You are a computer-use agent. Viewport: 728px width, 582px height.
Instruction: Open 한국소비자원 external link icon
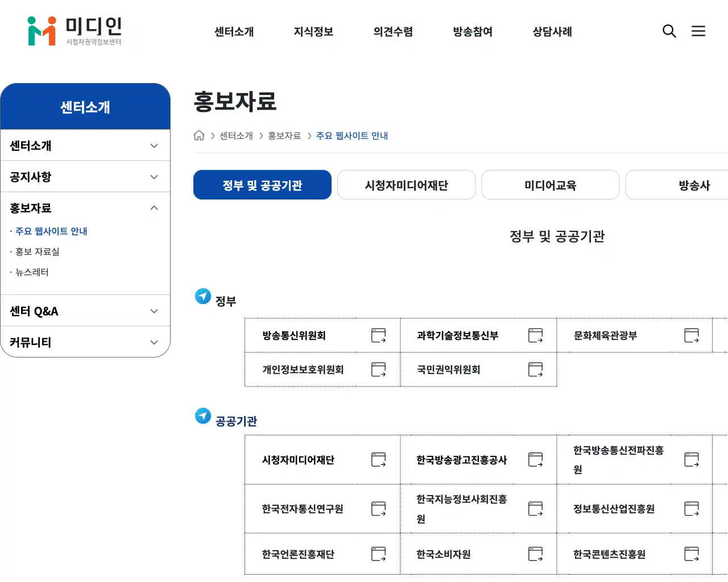535,553
